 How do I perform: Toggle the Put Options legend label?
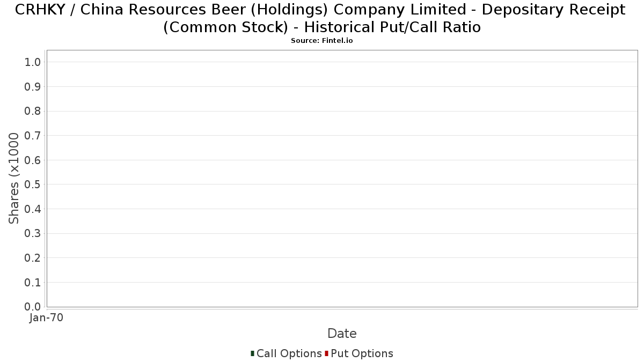(x=362, y=353)
